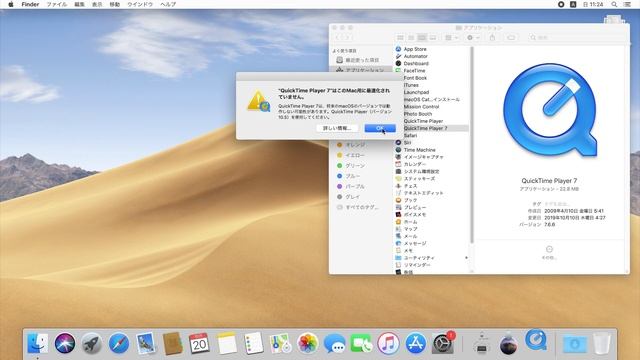Viewport: 640px width, 360px height.
Task: Select リマインダー in the applications list
Action: pyautogui.click(x=417, y=265)
